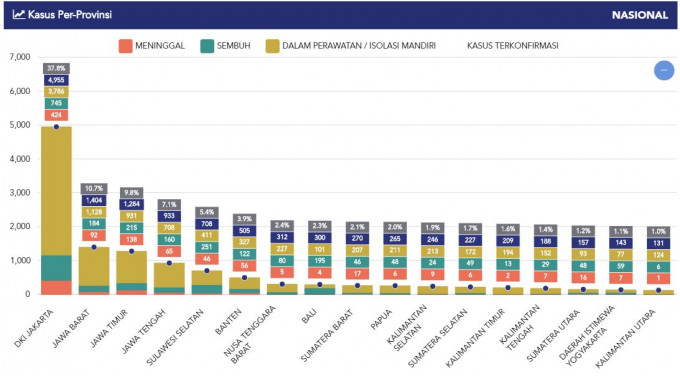Toggle the MENINGGAL legend series
The width and height of the screenshot is (680, 376).
(x=152, y=46)
